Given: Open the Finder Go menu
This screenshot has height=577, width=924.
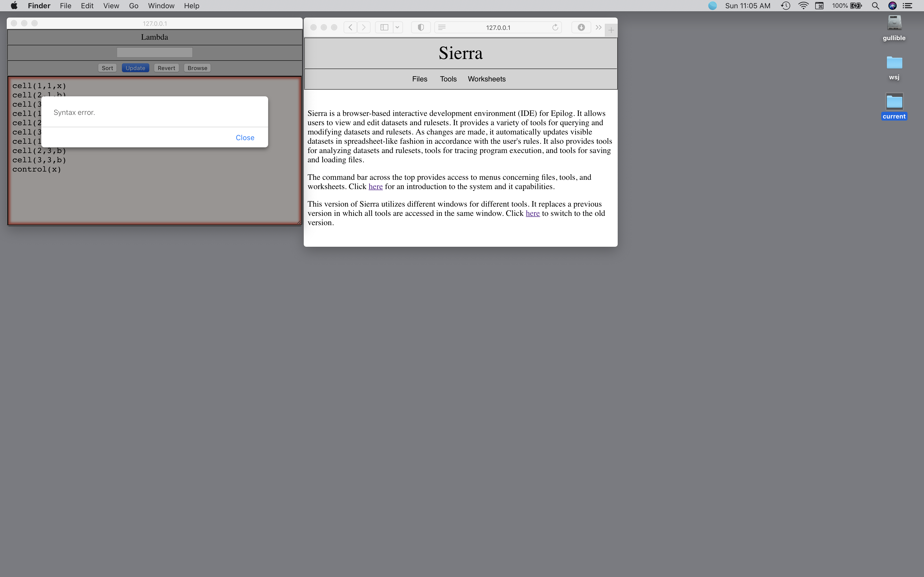Looking at the screenshot, I should (x=133, y=6).
